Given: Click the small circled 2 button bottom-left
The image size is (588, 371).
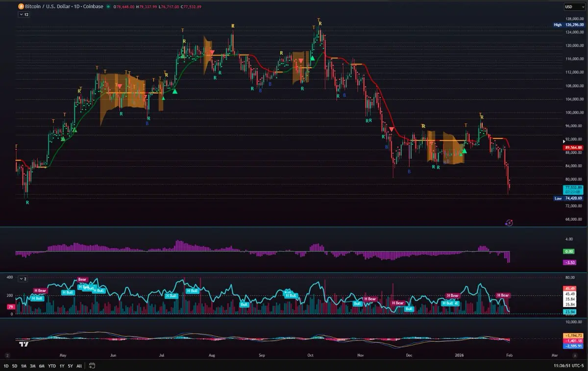Looking at the screenshot, I should coord(7,355).
